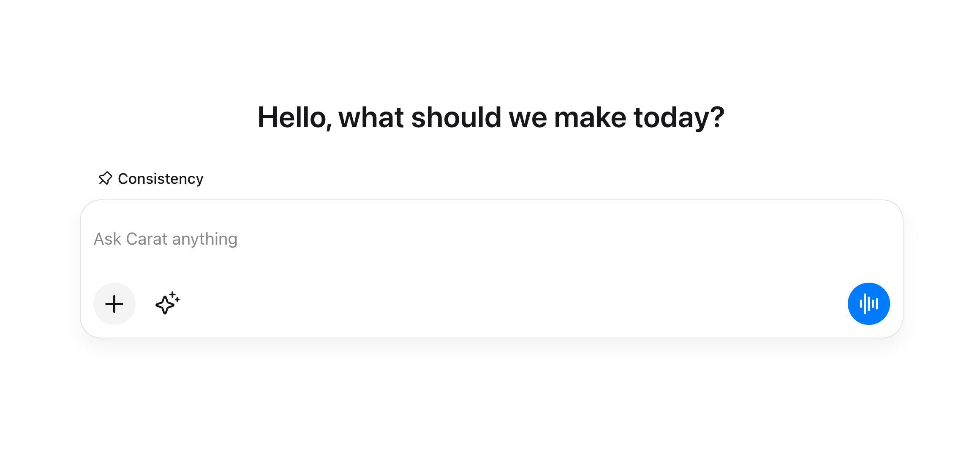The height and width of the screenshot is (458, 980).
Task: Expand the plus menu for attachments
Action: coord(114,304)
